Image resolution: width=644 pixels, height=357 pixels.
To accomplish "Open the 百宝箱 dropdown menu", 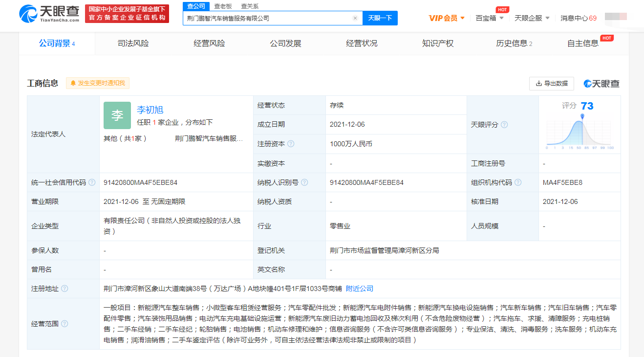I will point(490,18).
